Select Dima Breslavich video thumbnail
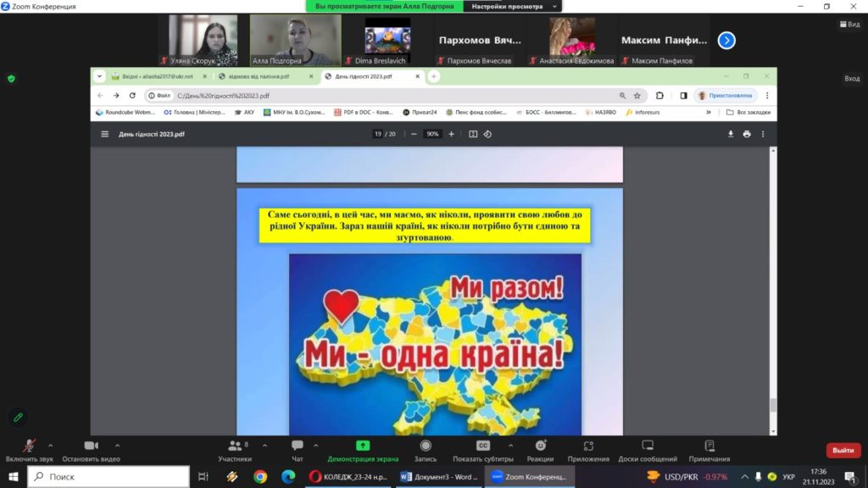 tap(387, 41)
